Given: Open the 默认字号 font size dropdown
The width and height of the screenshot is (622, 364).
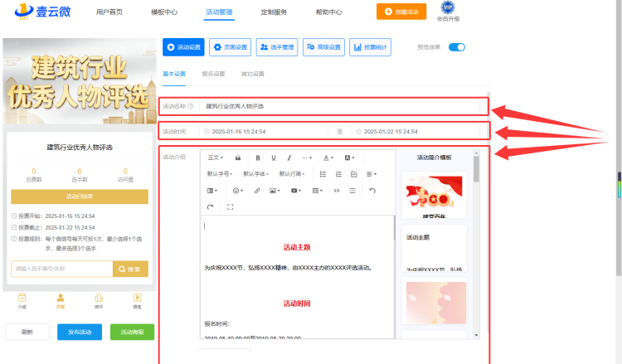Looking at the screenshot, I should [x=220, y=174].
